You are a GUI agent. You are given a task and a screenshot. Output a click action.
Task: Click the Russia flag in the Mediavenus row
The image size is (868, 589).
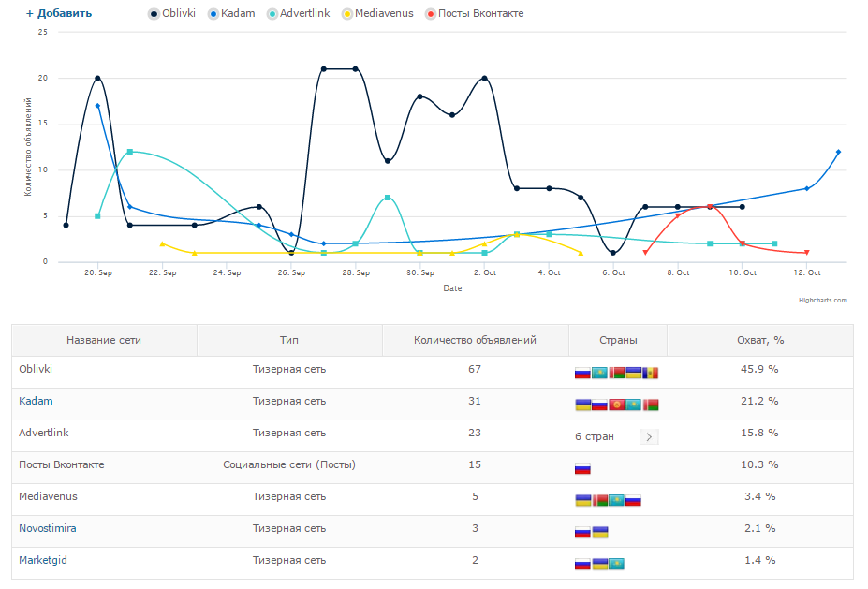pyautogui.click(x=633, y=500)
